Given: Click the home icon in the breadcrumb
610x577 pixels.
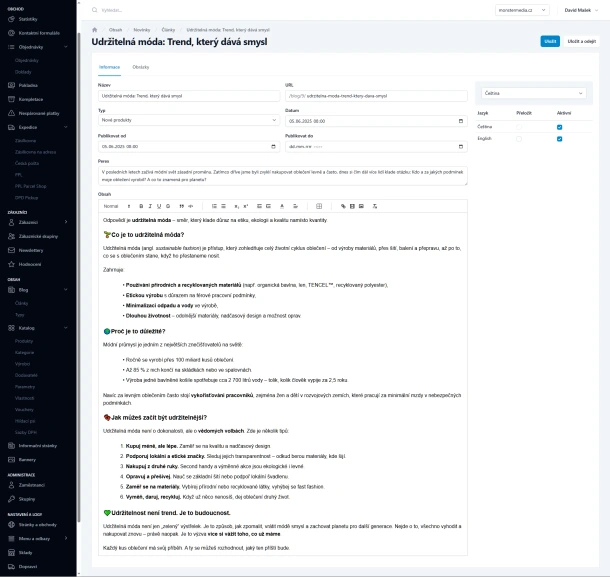Looking at the screenshot, I should click(95, 31).
